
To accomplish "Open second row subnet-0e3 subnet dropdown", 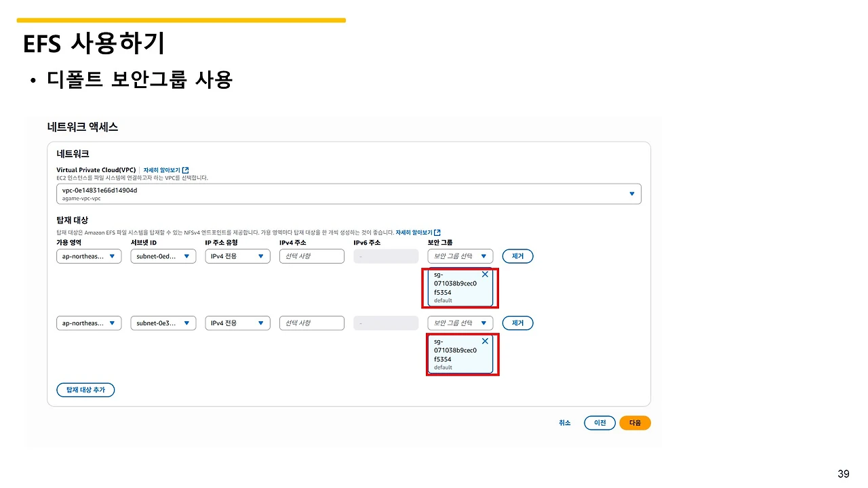I will point(163,323).
